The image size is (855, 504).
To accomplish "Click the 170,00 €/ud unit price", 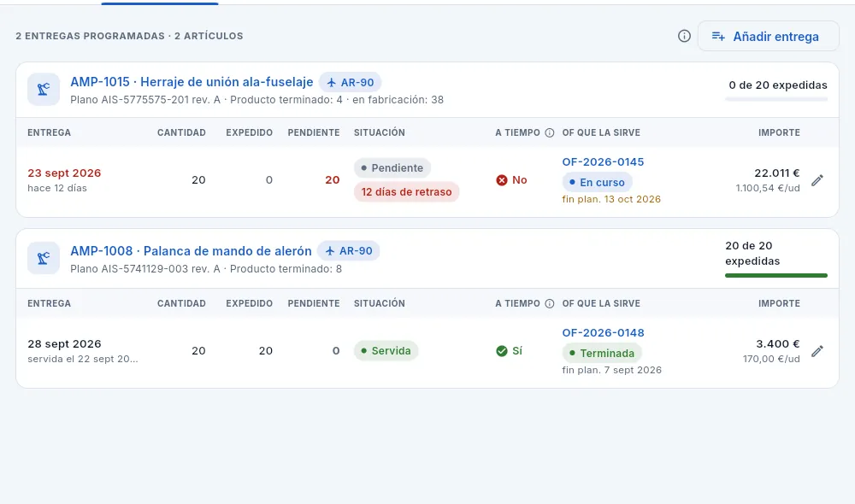I will [x=771, y=359].
